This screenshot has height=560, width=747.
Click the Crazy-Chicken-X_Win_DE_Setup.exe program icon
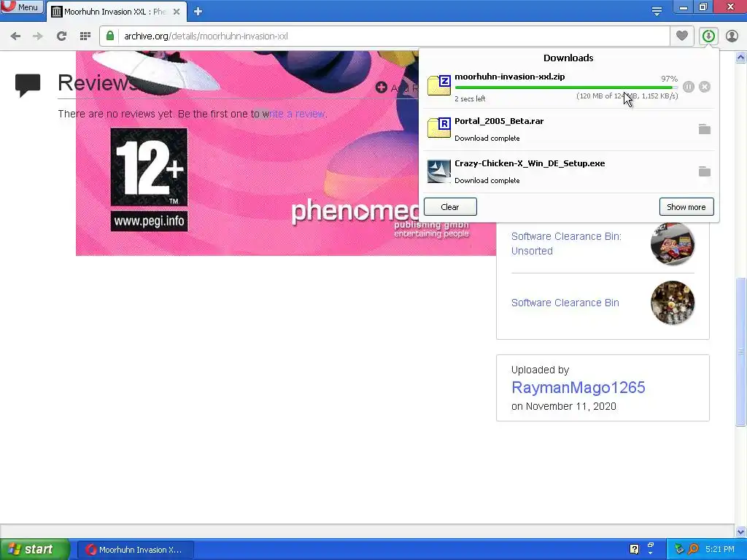point(438,171)
